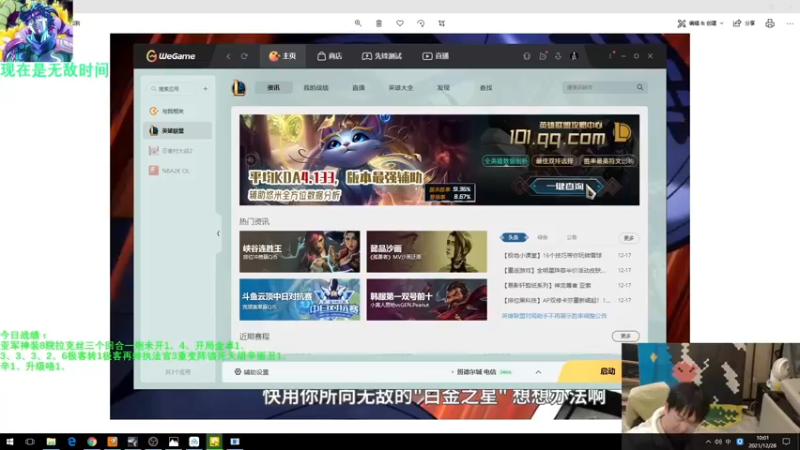Switch to the 查找 sub-tab
The width and height of the screenshot is (800, 450).
(x=486, y=88)
